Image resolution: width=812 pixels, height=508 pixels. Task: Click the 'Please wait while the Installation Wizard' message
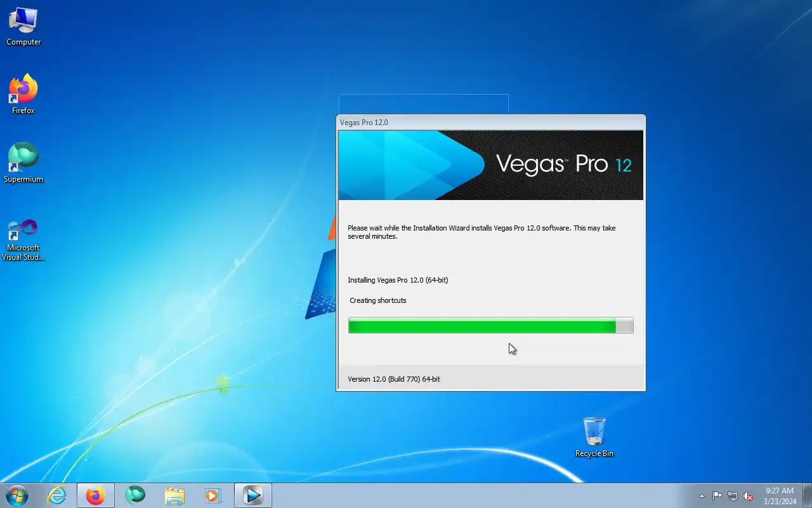pos(481,232)
